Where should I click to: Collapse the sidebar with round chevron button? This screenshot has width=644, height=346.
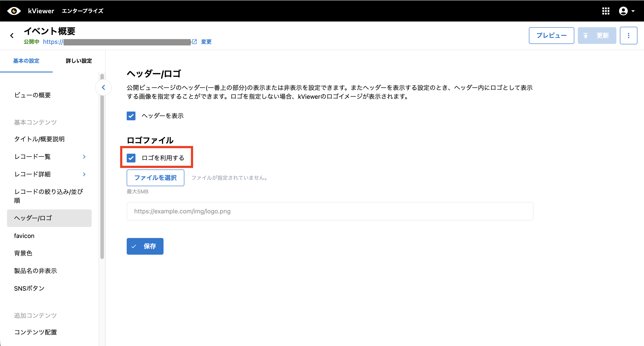tap(103, 87)
